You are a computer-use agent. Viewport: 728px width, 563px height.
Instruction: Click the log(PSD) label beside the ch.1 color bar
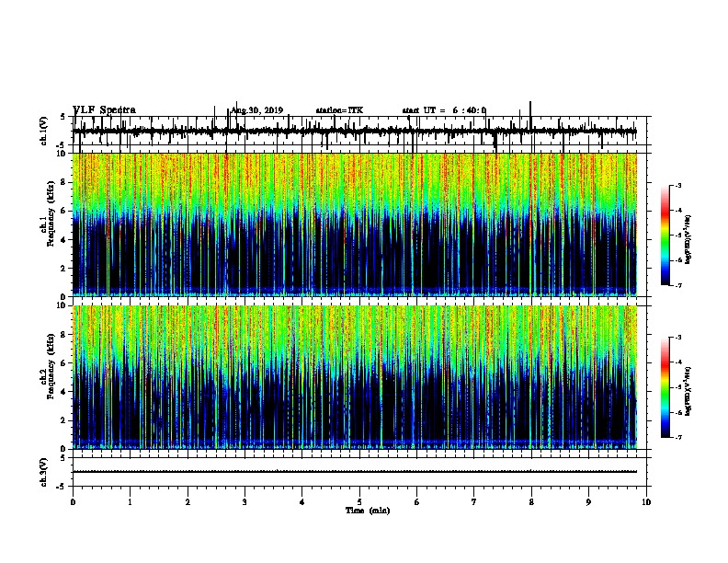[688, 239]
